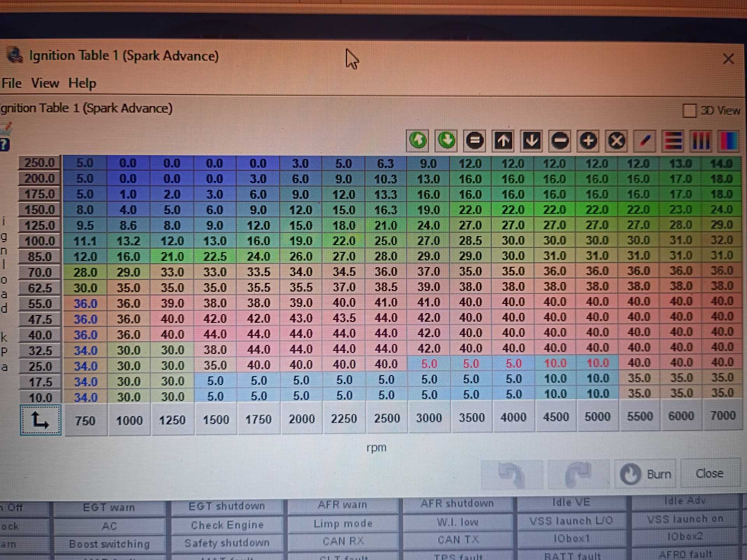Click the Increase By (plus) tool

588,140
